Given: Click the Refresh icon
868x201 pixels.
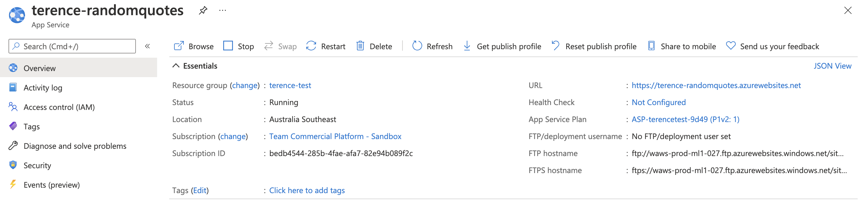Looking at the screenshot, I should point(417,46).
